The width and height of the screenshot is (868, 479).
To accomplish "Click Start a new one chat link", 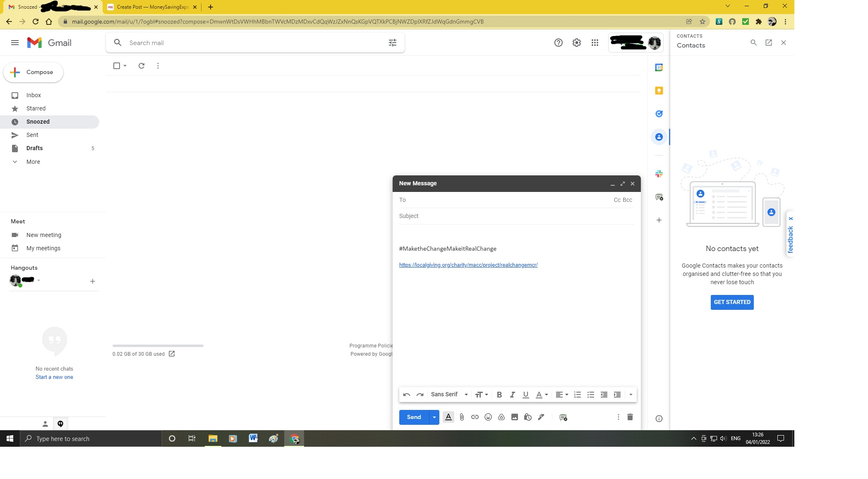I will point(54,377).
